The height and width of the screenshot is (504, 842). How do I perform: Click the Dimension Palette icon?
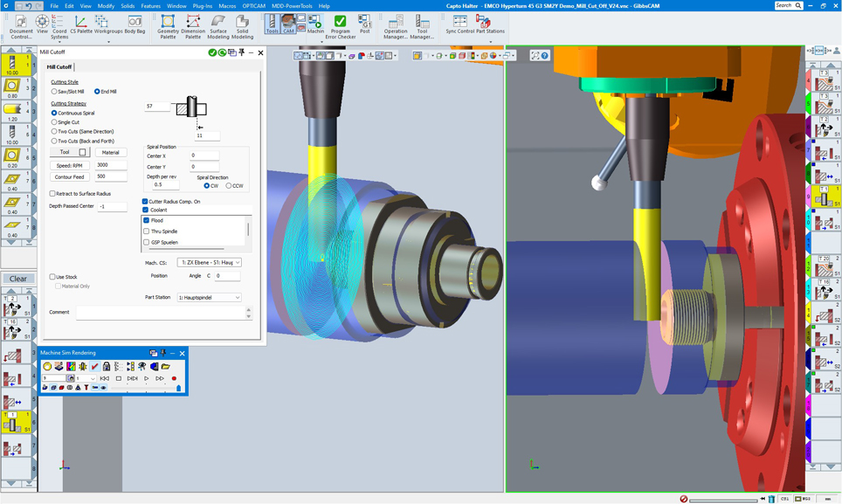[193, 24]
